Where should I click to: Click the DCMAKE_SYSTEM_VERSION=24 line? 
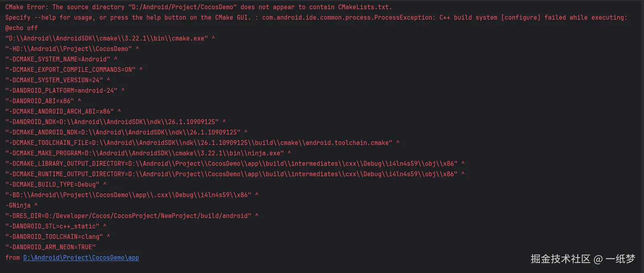tap(54, 80)
